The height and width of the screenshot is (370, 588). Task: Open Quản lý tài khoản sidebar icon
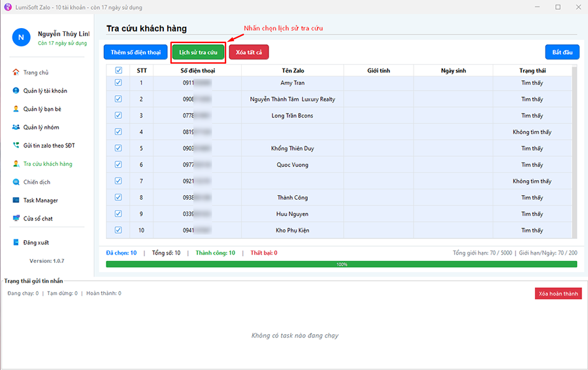[x=16, y=91]
